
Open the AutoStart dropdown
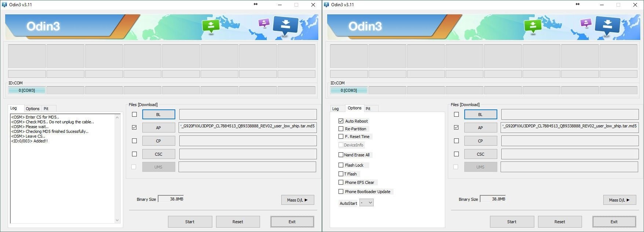click(x=366, y=203)
